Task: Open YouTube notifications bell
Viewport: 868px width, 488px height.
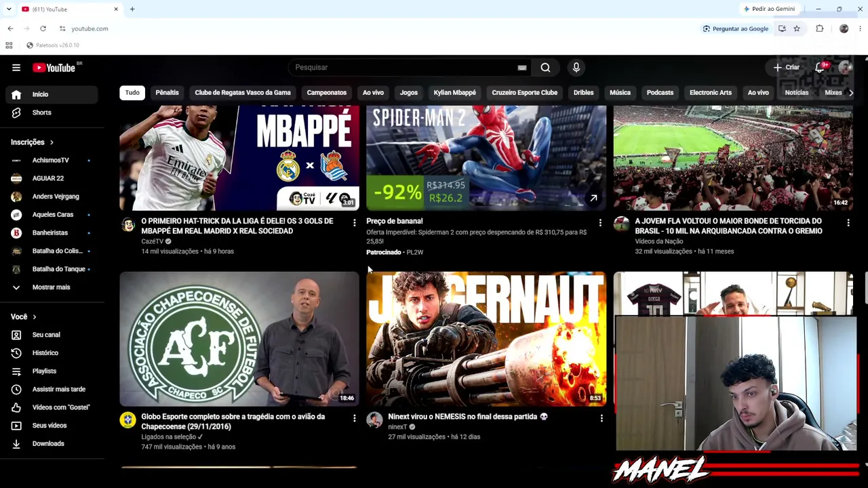Action: click(x=820, y=67)
